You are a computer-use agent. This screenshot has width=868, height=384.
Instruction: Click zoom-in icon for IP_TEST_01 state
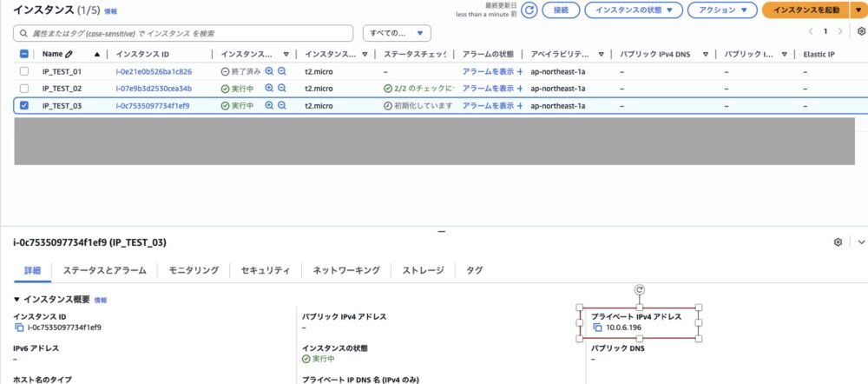(269, 71)
